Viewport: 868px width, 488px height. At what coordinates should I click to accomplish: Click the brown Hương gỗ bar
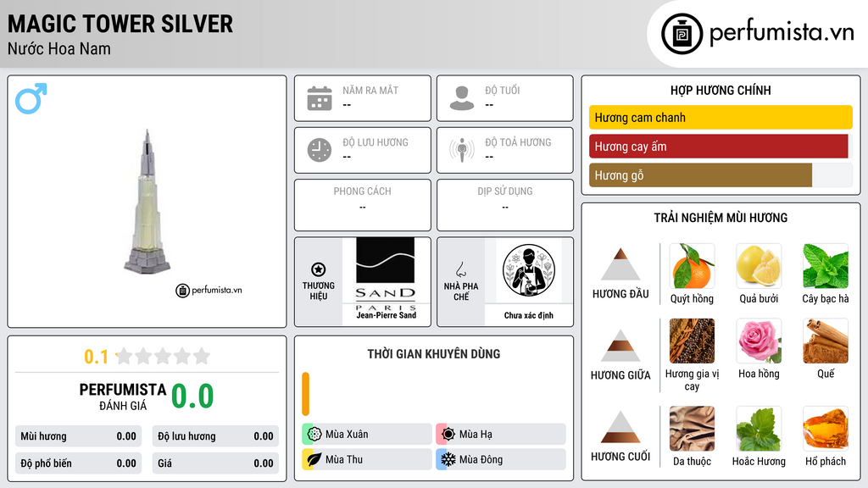[x=700, y=175]
